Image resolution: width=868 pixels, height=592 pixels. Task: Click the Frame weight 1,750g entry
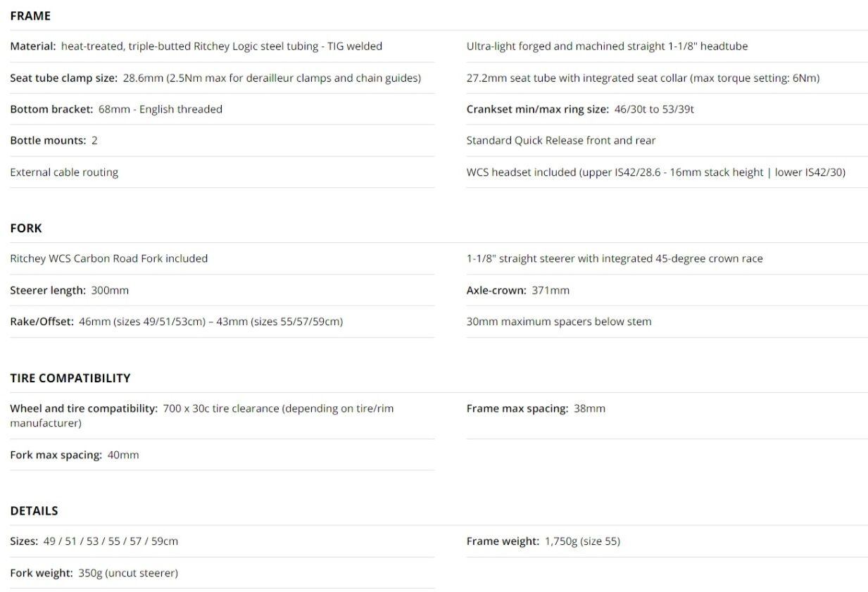coord(543,541)
